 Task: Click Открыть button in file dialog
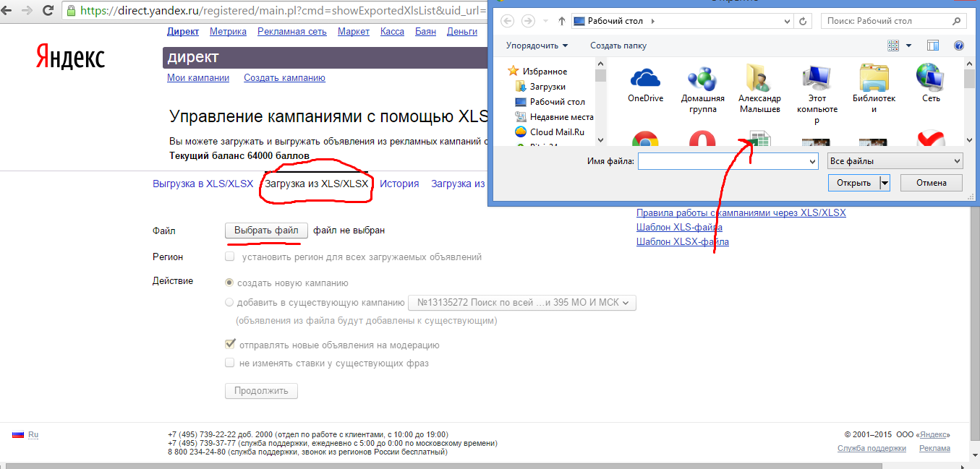pyautogui.click(x=853, y=183)
